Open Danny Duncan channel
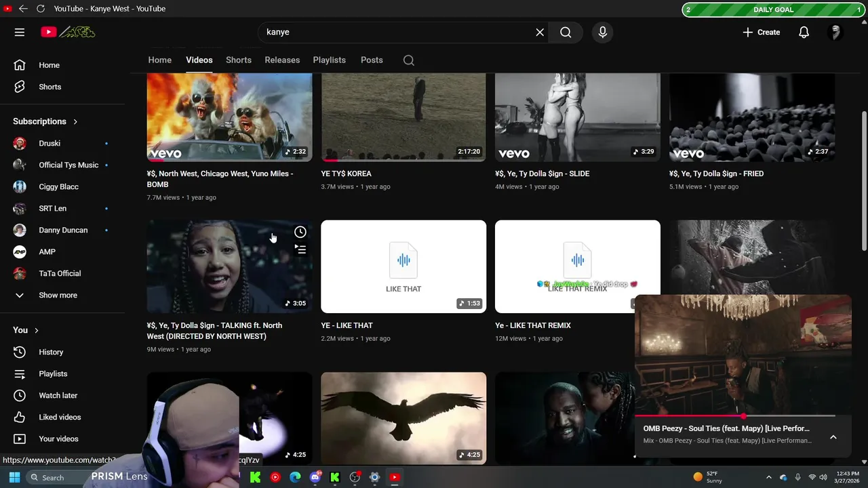This screenshot has height=488, width=868. click(62, 230)
